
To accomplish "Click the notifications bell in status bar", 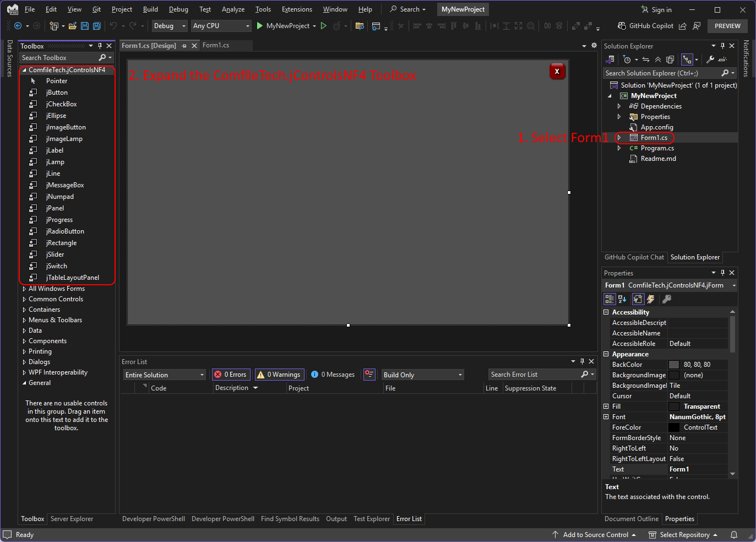I will [734, 535].
